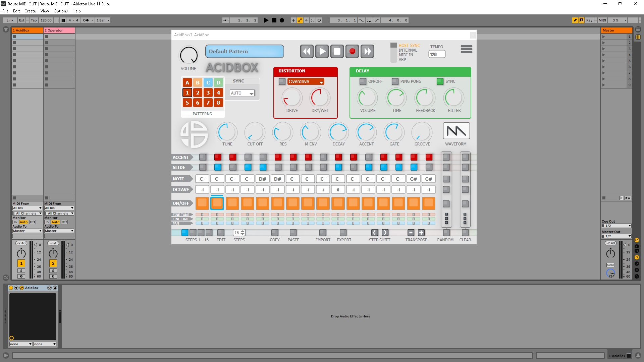Toggle computer MIDI keyboard icon

(x=581, y=20)
